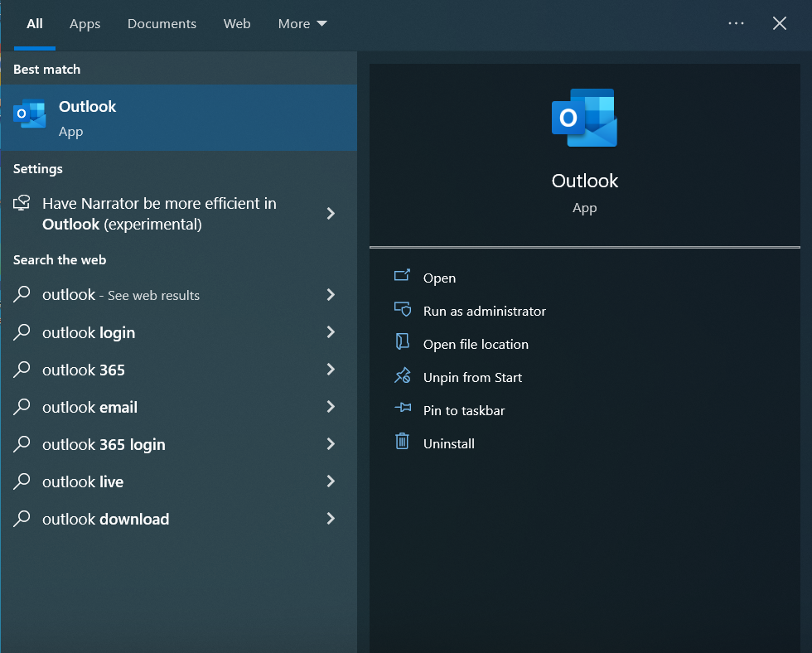
Task: Click magnifier icon next to 'outlook download'
Action: (x=22, y=519)
